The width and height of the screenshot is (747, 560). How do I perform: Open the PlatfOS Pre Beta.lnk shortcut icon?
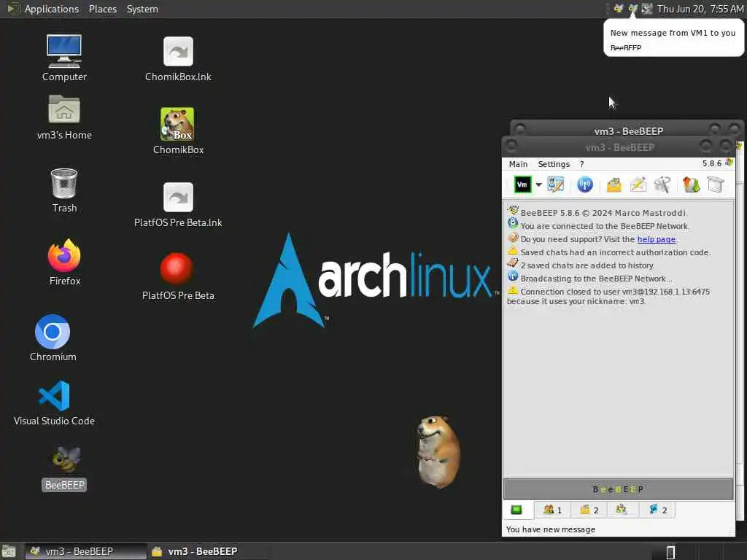[x=178, y=204]
